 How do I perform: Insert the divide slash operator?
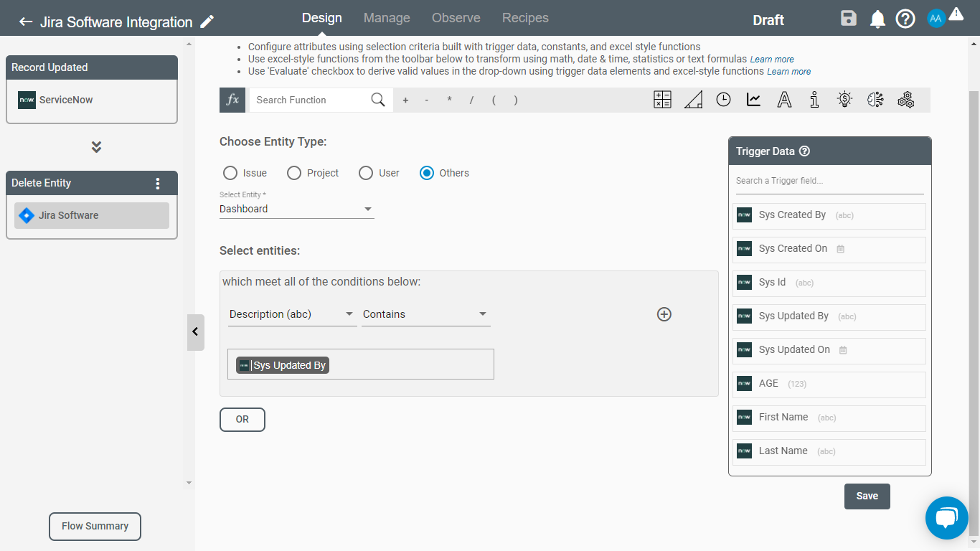tap(471, 100)
